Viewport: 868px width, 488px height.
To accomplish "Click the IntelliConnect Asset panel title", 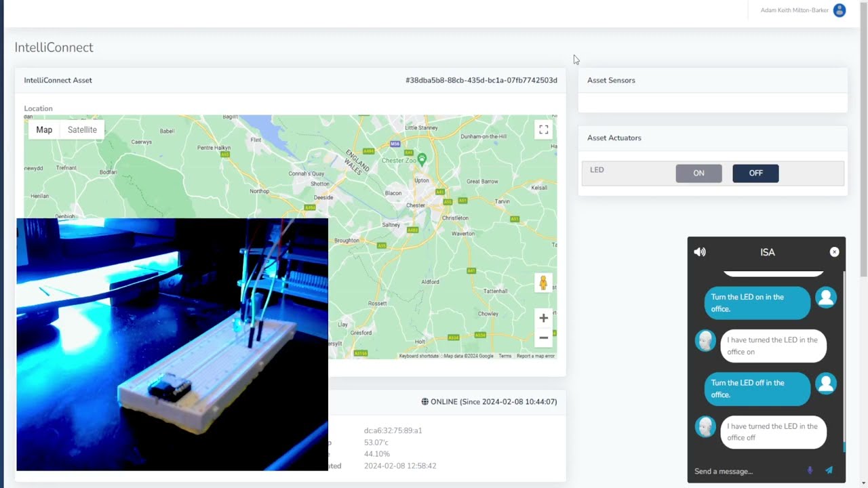I will (x=58, y=80).
